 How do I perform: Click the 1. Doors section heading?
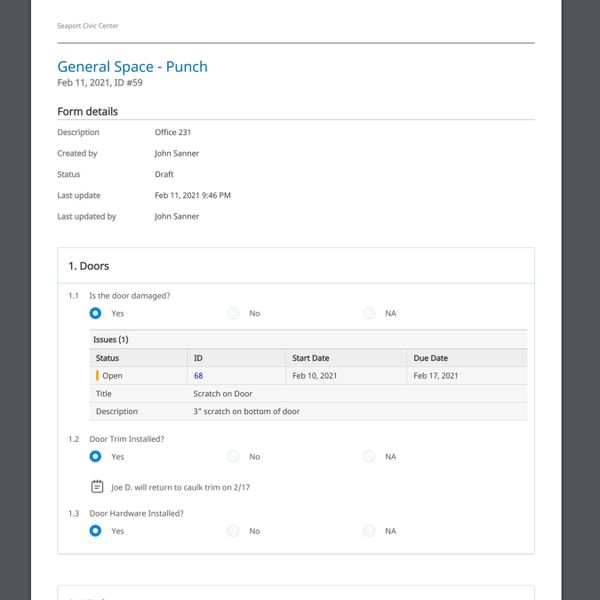(89, 266)
